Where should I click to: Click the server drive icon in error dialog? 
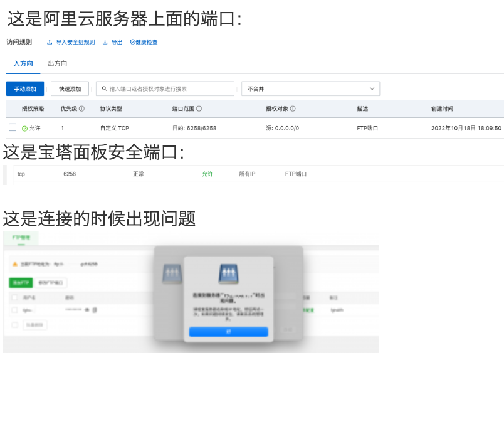coord(229,274)
